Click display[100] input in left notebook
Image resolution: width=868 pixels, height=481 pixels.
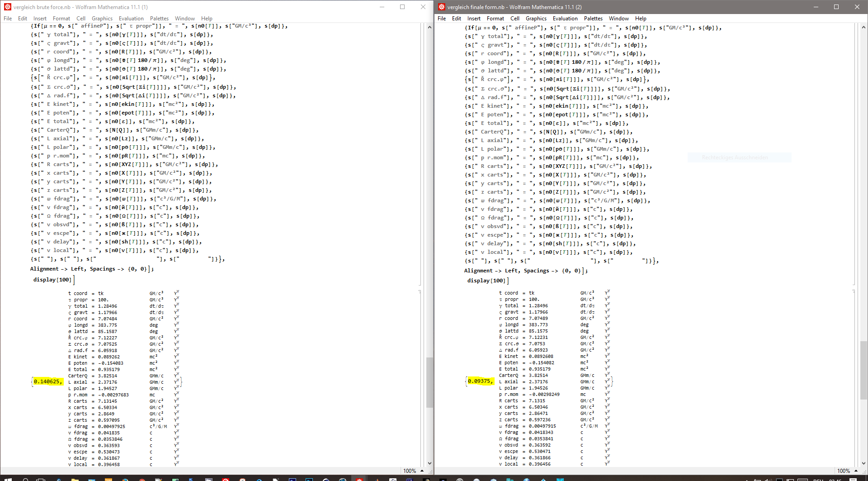52,280
